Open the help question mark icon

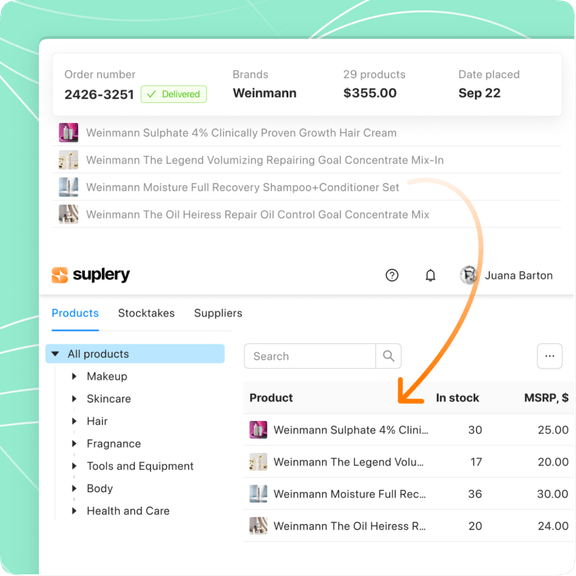(392, 275)
